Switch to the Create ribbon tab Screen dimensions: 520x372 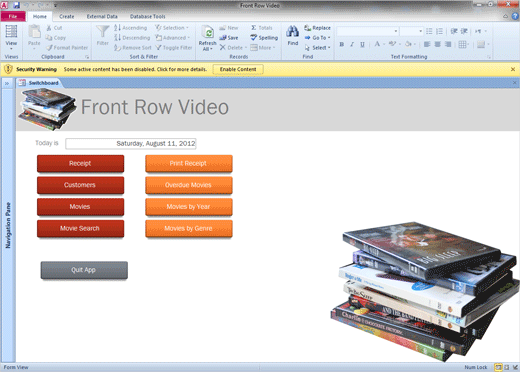click(x=67, y=16)
